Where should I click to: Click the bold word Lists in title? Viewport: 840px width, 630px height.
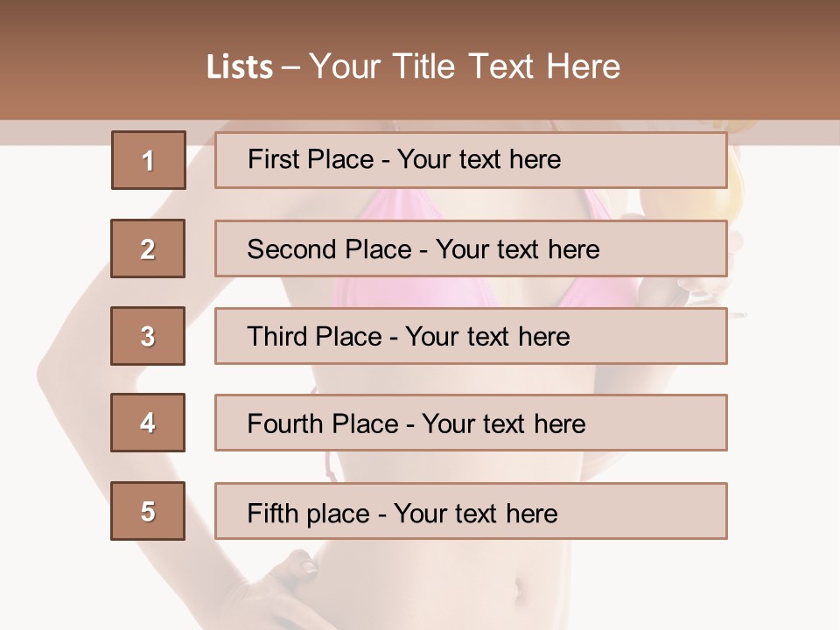240,66
